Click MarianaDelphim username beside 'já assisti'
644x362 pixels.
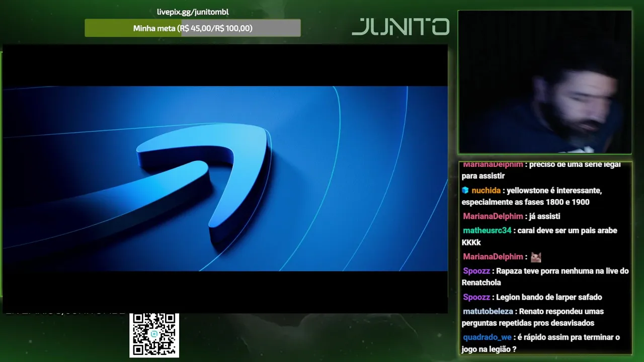pos(493,216)
